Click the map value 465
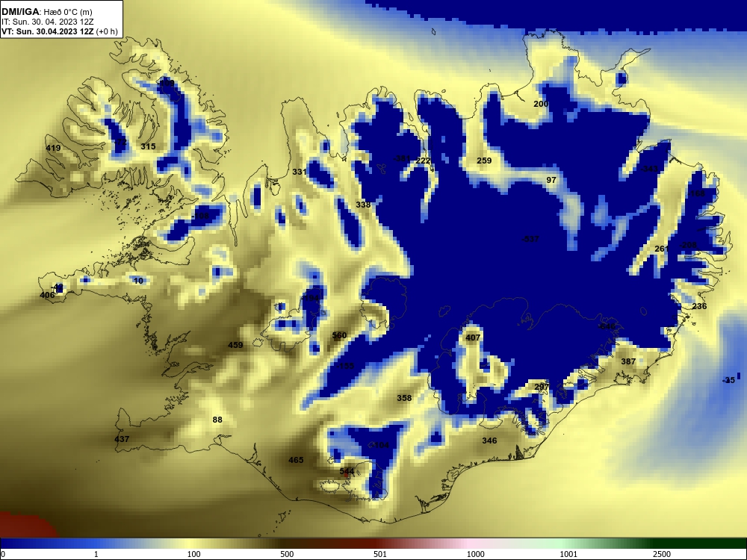 pyautogui.click(x=296, y=461)
